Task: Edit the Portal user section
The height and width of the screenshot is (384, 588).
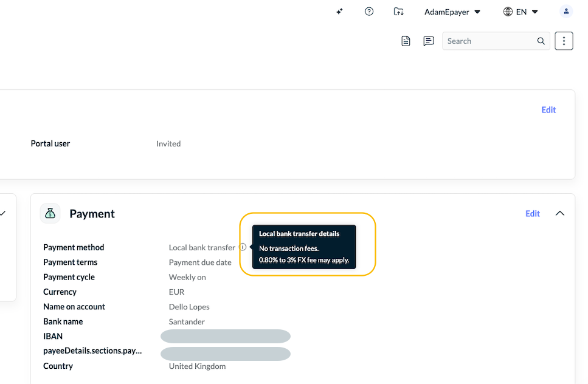Action: (548, 110)
